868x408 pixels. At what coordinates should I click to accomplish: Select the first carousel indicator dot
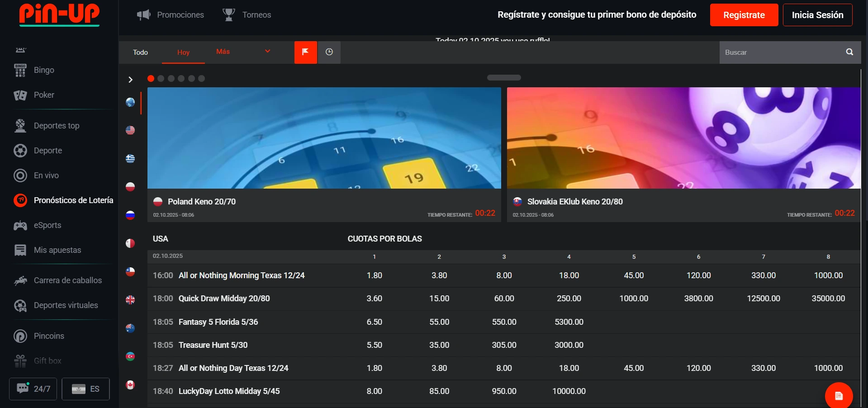click(151, 79)
